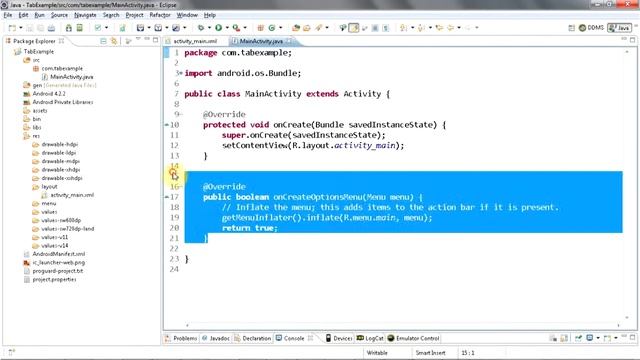Click the New Java Package icon
640x360 pixels.
click(260, 28)
